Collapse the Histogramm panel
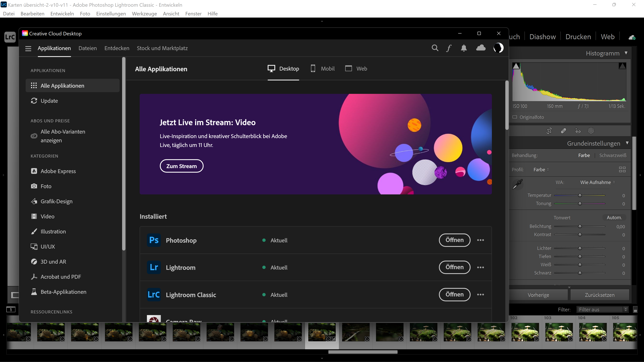This screenshot has width=644, height=362. (x=626, y=53)
